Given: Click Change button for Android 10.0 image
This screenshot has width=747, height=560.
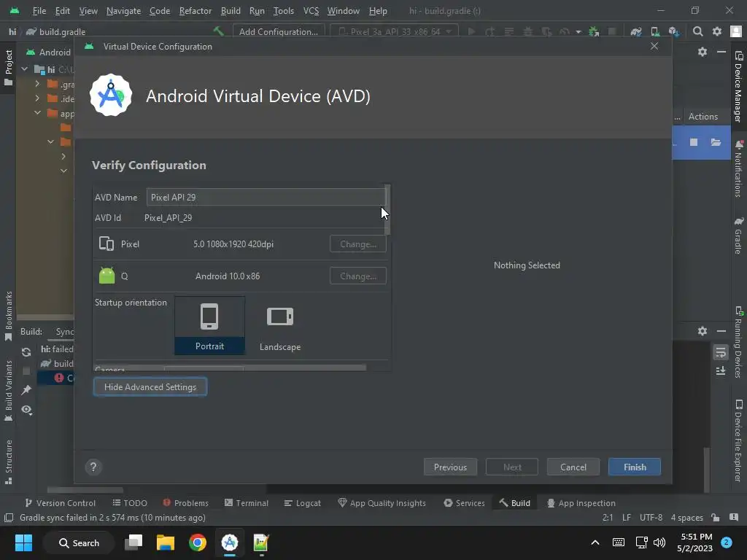Looking at the screenshot, I should [x=357, y=276].
